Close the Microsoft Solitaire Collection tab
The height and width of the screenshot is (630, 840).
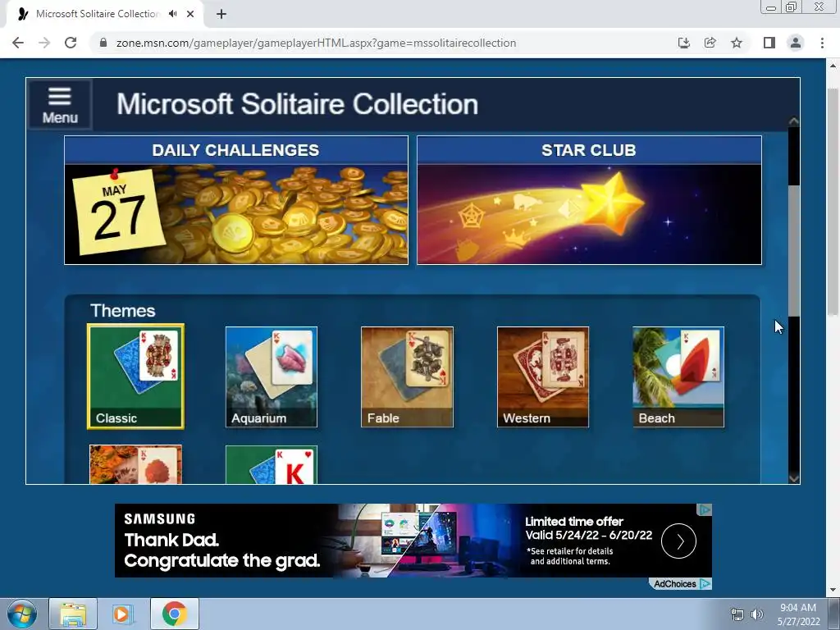tap(190, 14)
